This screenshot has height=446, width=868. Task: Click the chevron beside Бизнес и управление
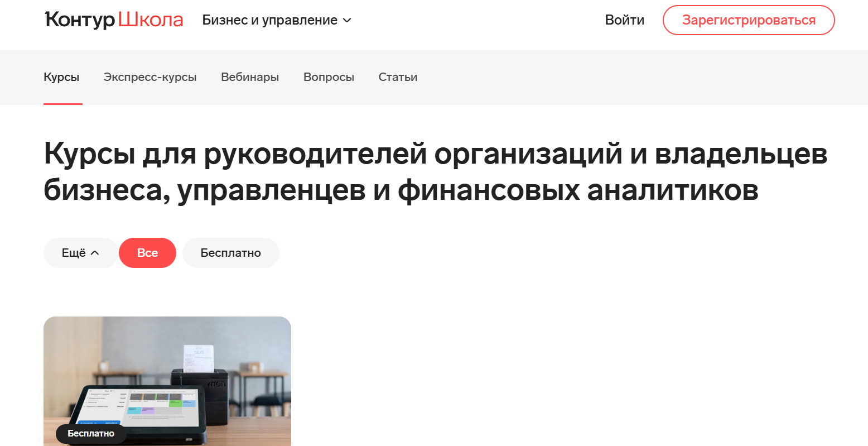347,20
